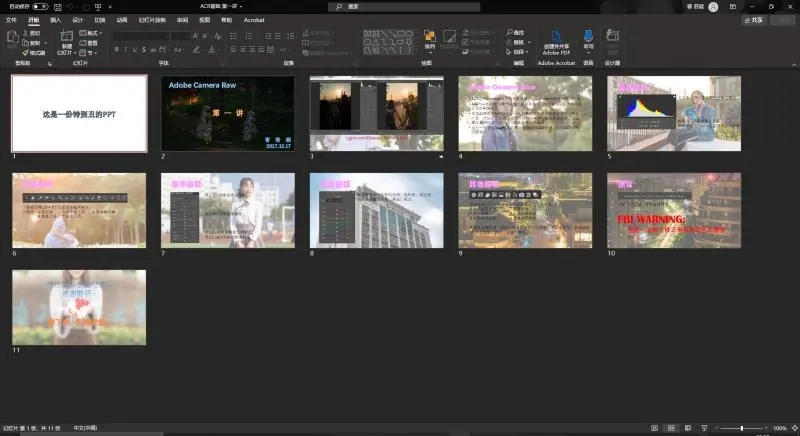Select slide 11 thumbnail
Screen dimensions: 800x436
(79, 307)
